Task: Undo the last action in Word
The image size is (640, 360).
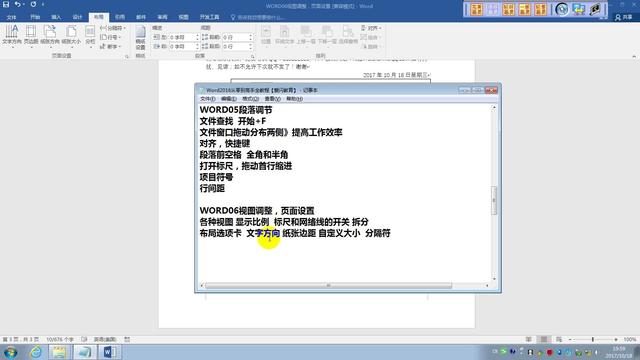Action: pos(18,4)
